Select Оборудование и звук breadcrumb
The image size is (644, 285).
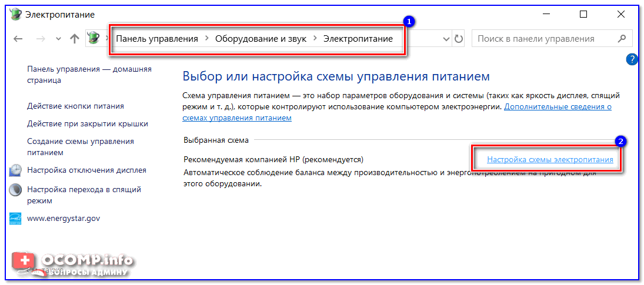click(x=261, y=39)
